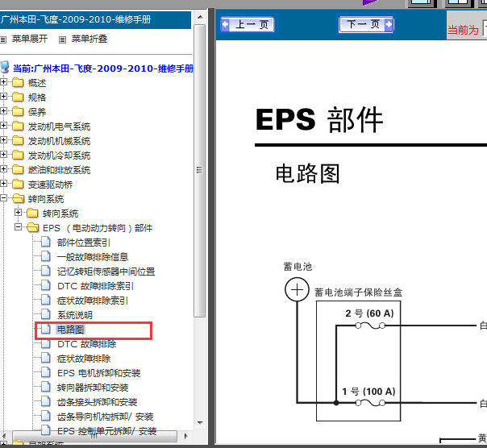Image resolution: width=487 pixels, height=448 pixels.
Task: Click horizontal scrollbar right arrow in tree panel
Action: (186, 436)
